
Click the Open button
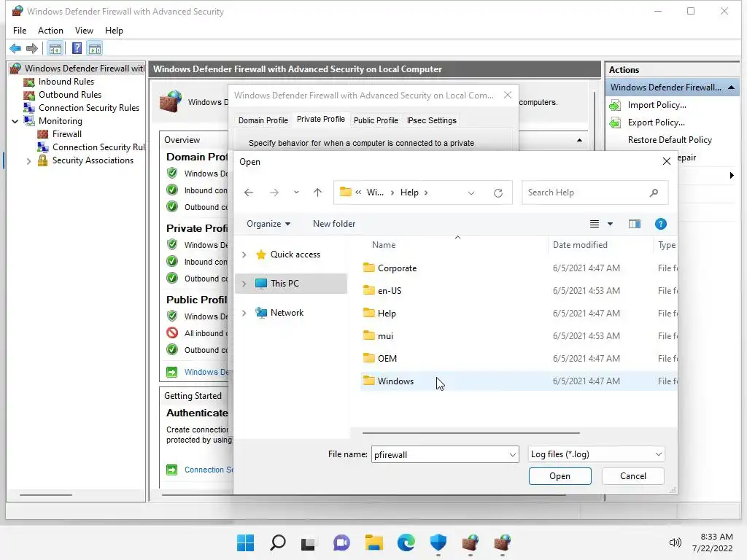560,476
